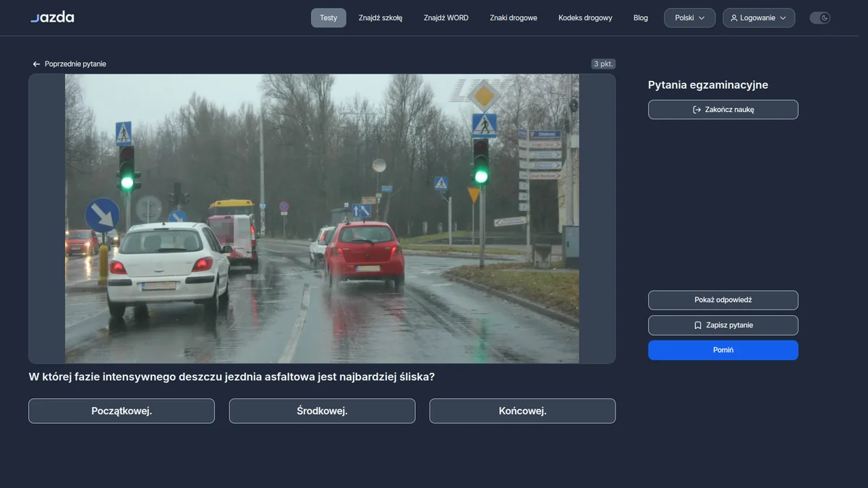Click the 3 pkt. points badge
This screenshot has height=488, width=868.
(603, 64)
